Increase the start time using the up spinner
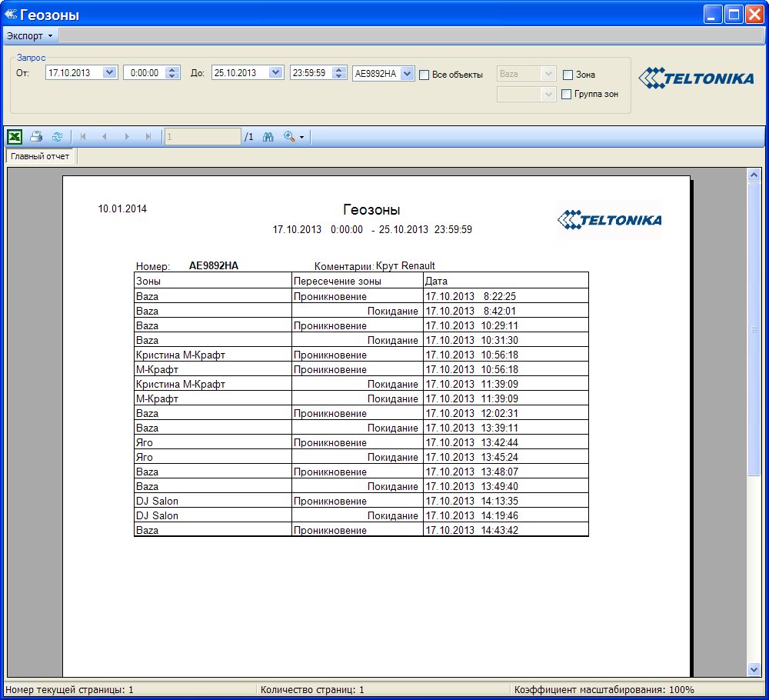This screenshot has height=700, width=769. [172, 69]
